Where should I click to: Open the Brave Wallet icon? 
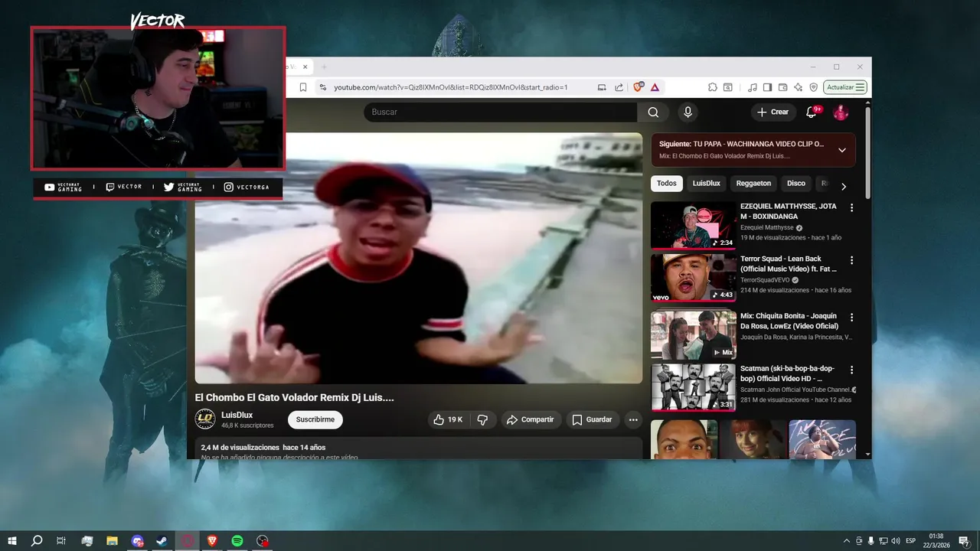coord(783,87)
